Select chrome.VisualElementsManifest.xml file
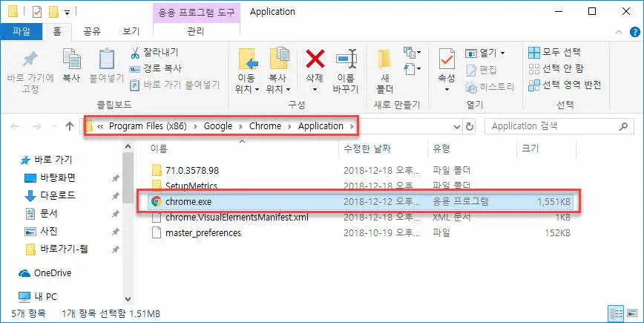The image size is (644, 323). pos(237,218)
